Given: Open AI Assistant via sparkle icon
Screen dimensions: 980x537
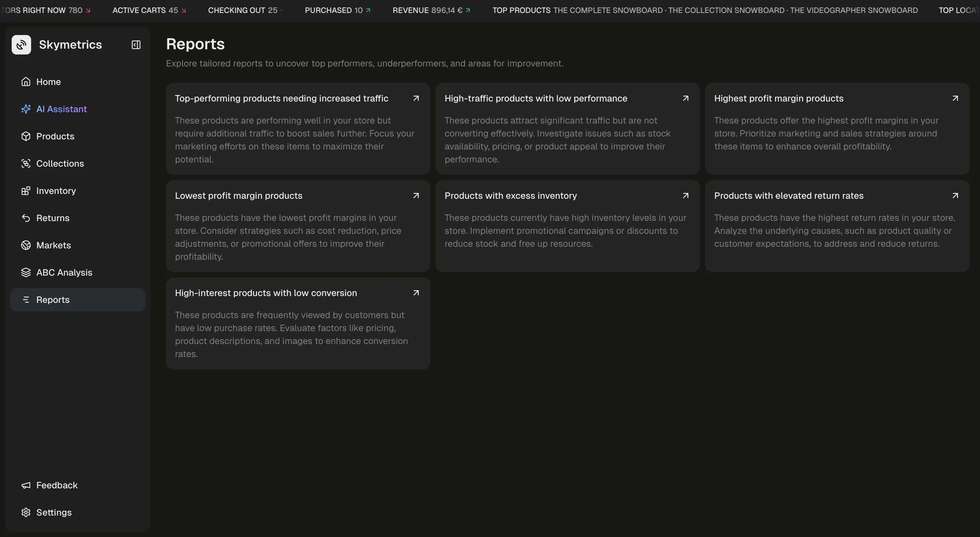Looking at the screenshot, I should pyautogui.click(x=26, y=109).
